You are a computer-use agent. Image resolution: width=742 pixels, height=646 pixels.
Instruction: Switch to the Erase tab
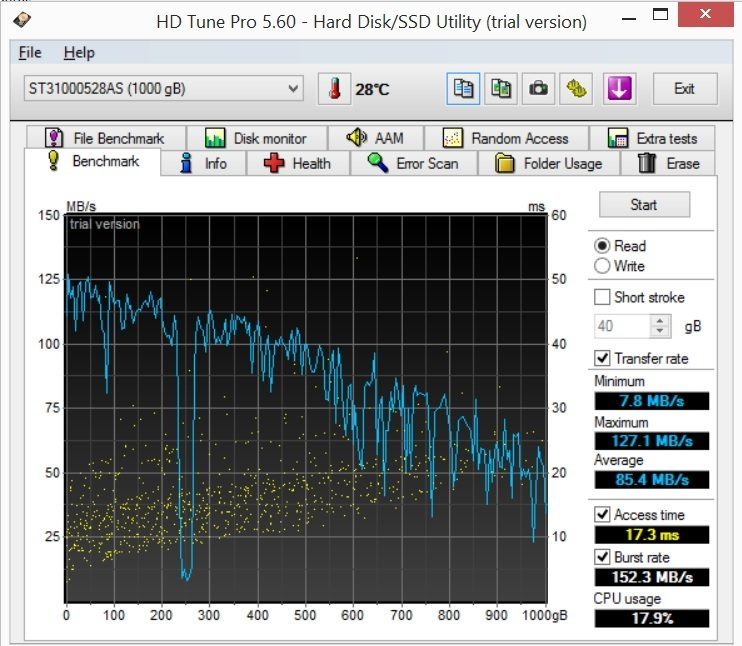click(x=668, y=163)
